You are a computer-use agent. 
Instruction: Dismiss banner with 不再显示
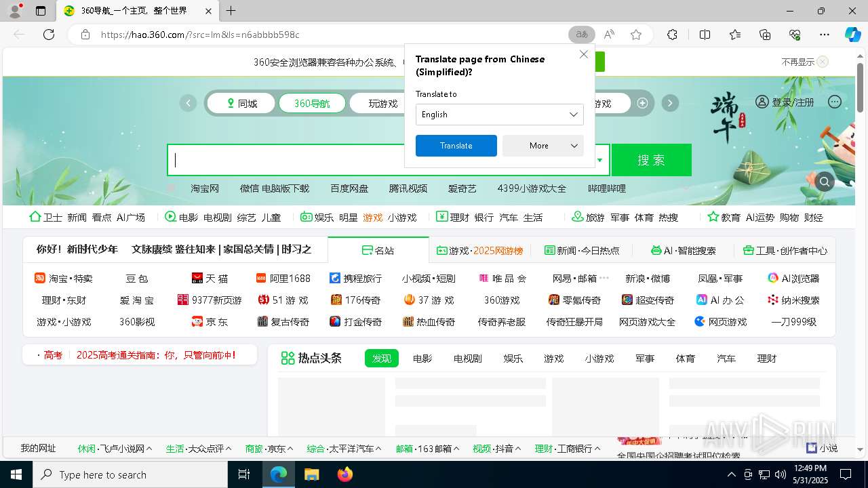[804, 62]
